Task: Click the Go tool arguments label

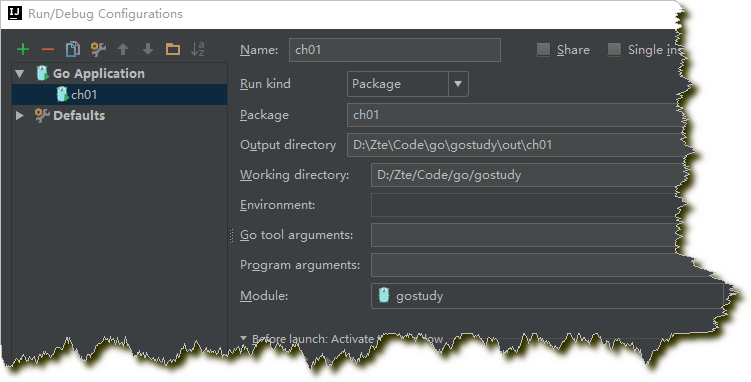Action: [x=296, y=235]
